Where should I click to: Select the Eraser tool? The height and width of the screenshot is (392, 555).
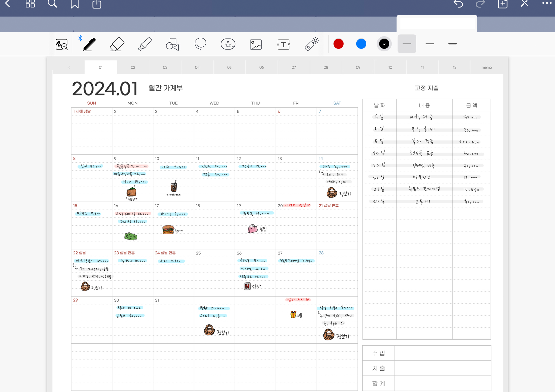pyautogui.click(x=117, y=44)
